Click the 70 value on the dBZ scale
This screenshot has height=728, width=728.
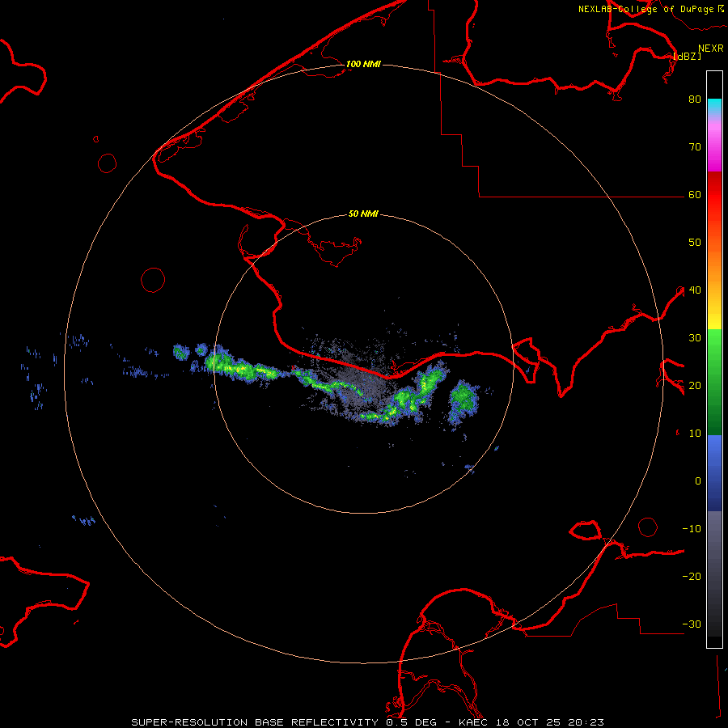tap(695, 147)
